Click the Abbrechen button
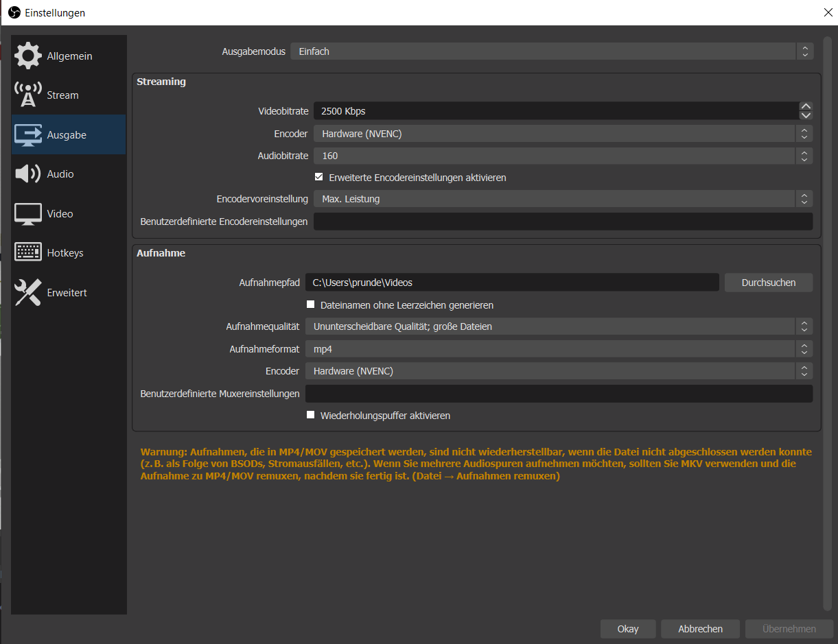The height and width of the screenshot is (644, 838). click(701, 629)
